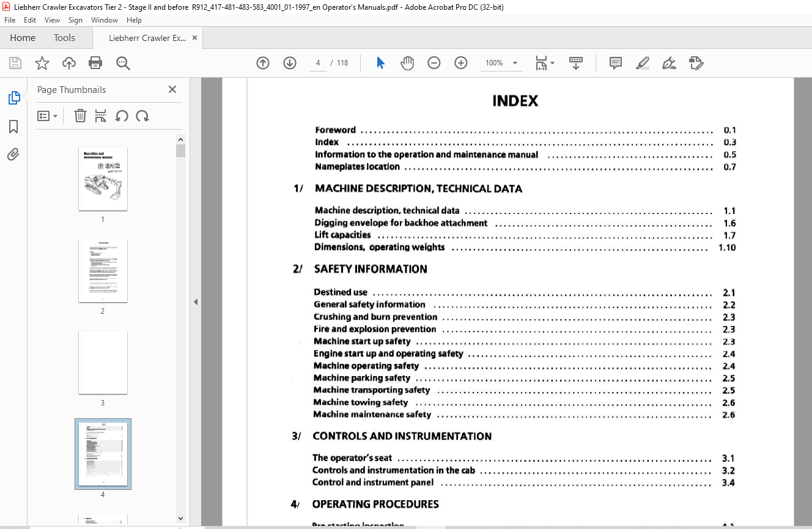Open the thumbnails options dropdown
The height and width of the screenshot is (529, 812).
(47, 116)
